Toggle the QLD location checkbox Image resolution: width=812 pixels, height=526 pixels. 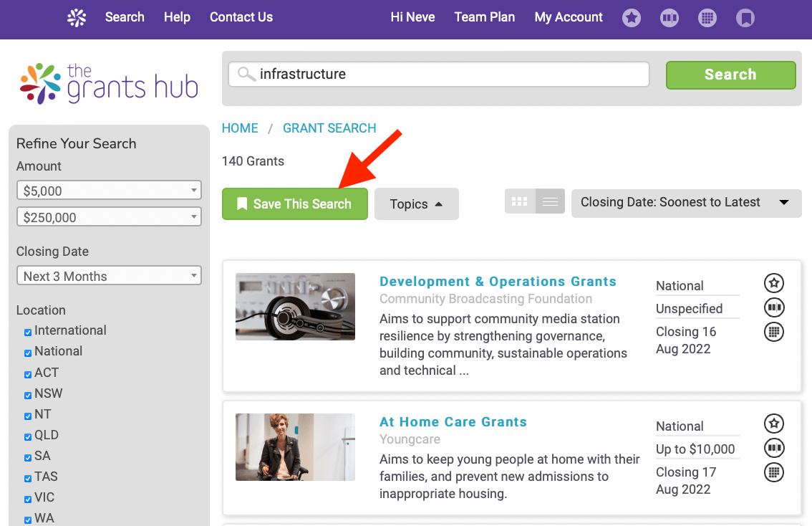tap(28, 436)
